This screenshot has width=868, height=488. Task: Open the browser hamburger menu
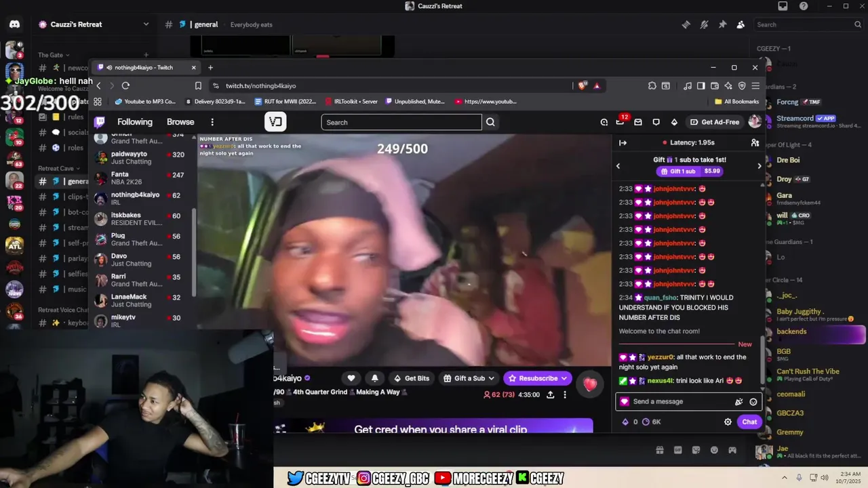pyautogui.click(x=755, y=85)
